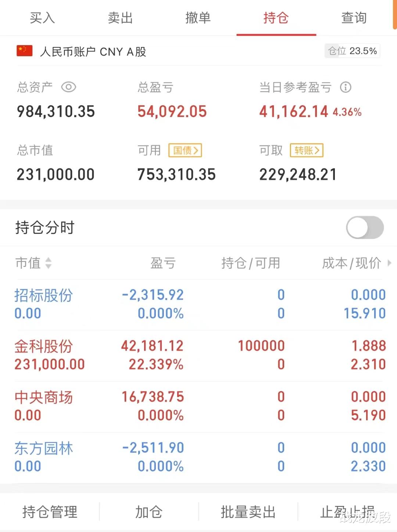Enable the 持仓分时 switch
Screen dimensions: 397x532
coord(365,228)
